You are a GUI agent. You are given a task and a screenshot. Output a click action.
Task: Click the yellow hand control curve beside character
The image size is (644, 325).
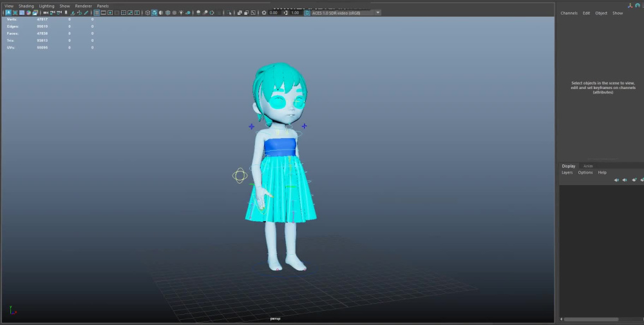tap(240, 175)
